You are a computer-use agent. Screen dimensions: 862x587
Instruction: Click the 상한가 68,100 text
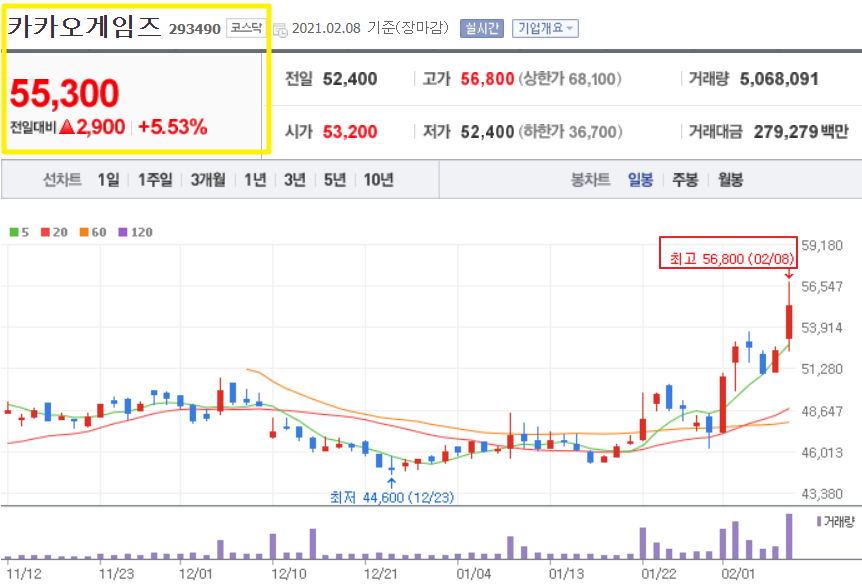[x=570, y=79]
